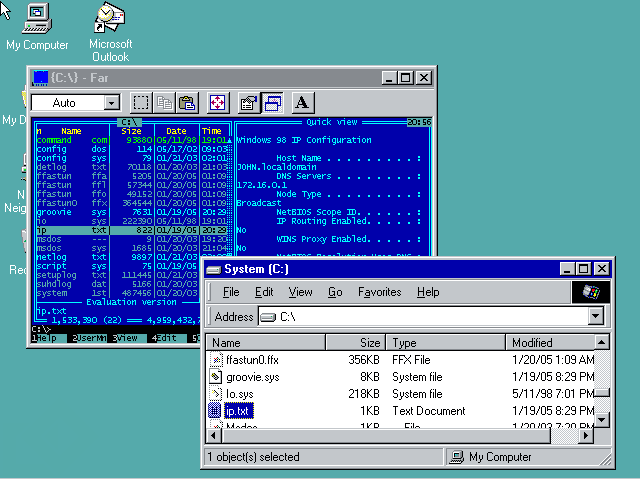The width and height of the screenshot is (640, 480).
Task: Click the horizontal scroll right arrow
Action: [586, 436]
